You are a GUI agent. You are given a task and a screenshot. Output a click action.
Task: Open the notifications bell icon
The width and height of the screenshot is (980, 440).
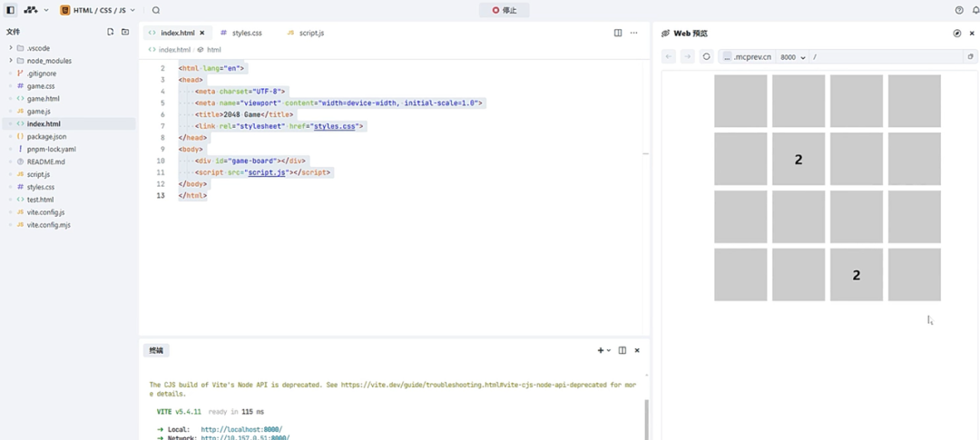point(975,10)
